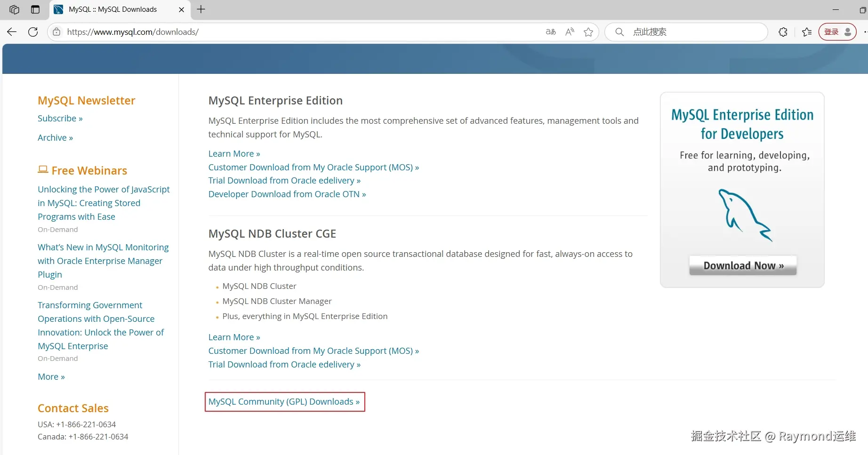Click 'MySQL NDB Cluster Manager' bullet text
Viewport: 868px width, 455px height.
(x=277, y=301)
